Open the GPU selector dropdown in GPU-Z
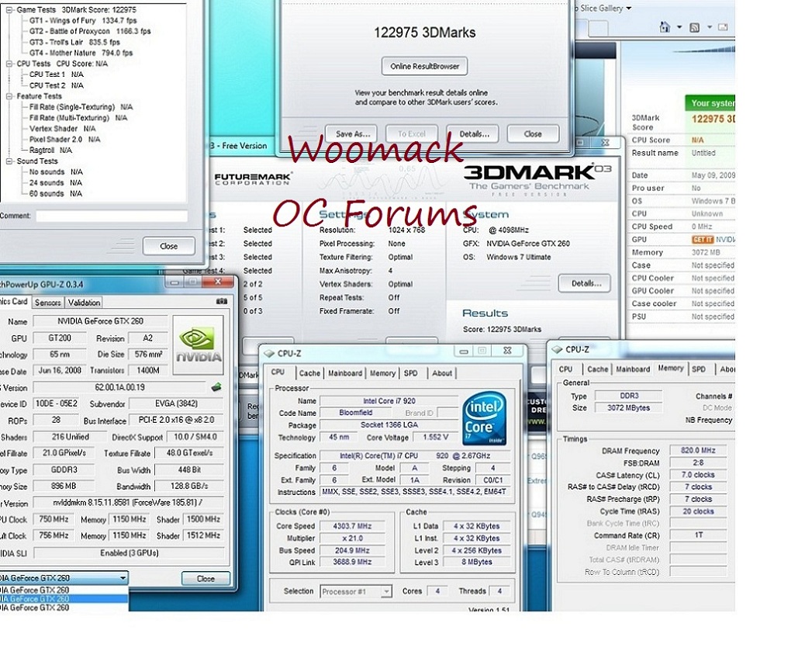This screenshot has width=812, height=651. pos(123,577)
